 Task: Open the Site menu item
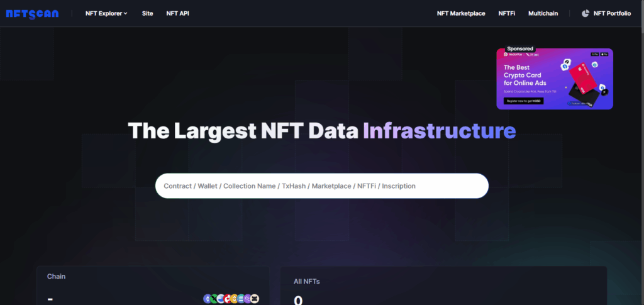coord(147,14)
